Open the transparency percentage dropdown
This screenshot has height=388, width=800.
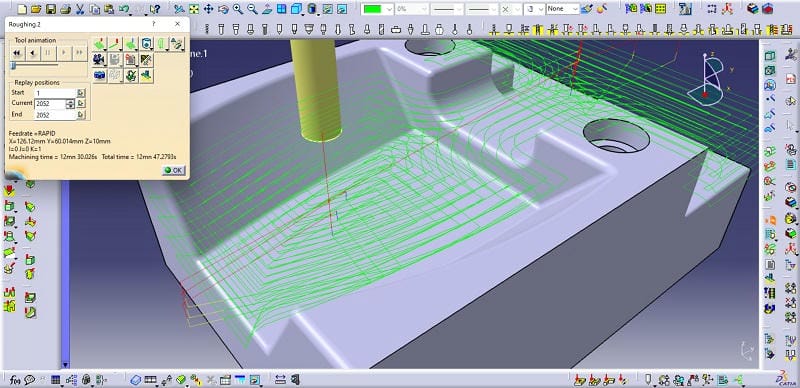[412, 9]
